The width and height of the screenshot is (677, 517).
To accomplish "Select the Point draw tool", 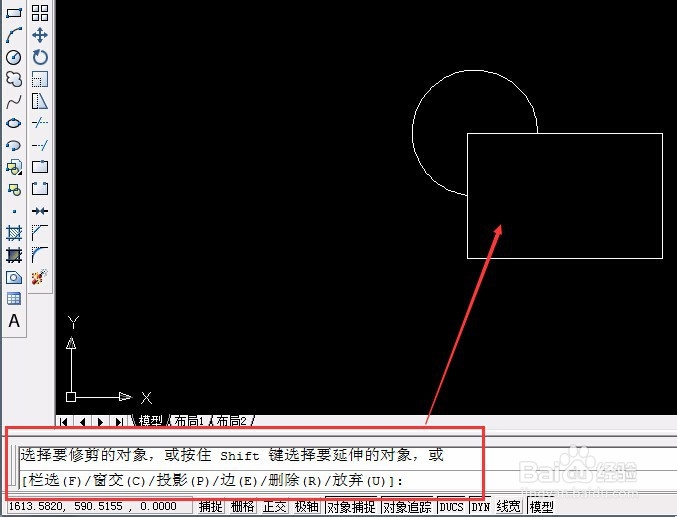I will click(x=14, y=211).
